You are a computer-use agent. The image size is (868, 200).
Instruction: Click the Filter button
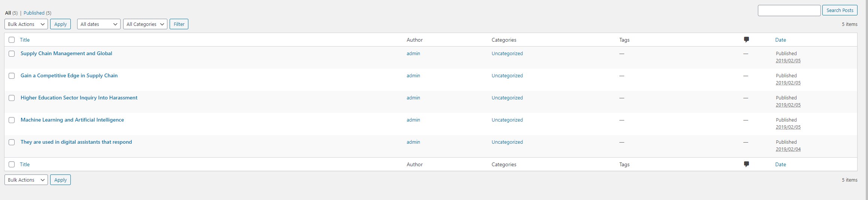pyautogui.click(x=179, y=24)
